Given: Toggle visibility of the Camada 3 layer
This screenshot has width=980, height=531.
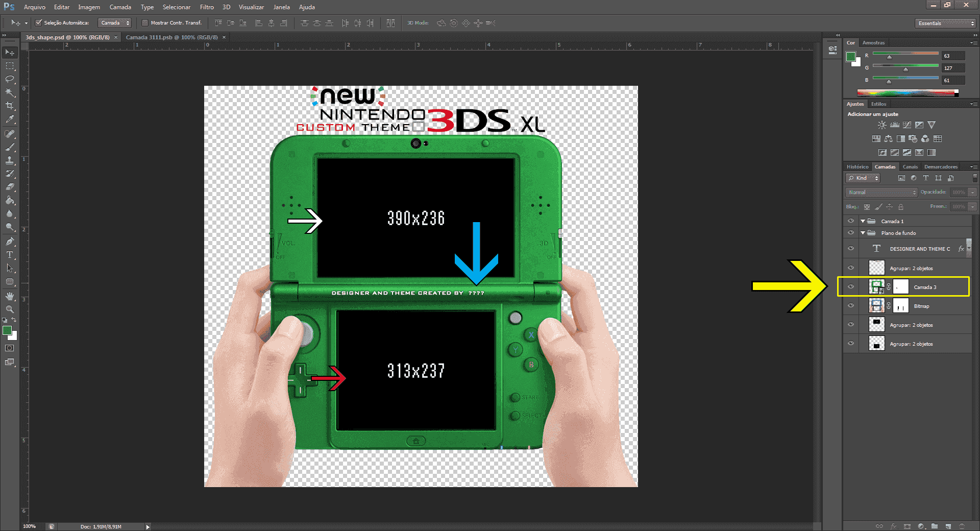Looking at the screenshot, I should click(x=851, y=287).
